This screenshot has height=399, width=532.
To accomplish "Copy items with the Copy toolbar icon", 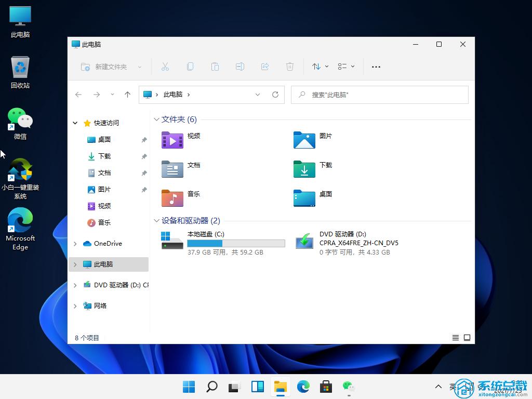I will coord(190,66).
